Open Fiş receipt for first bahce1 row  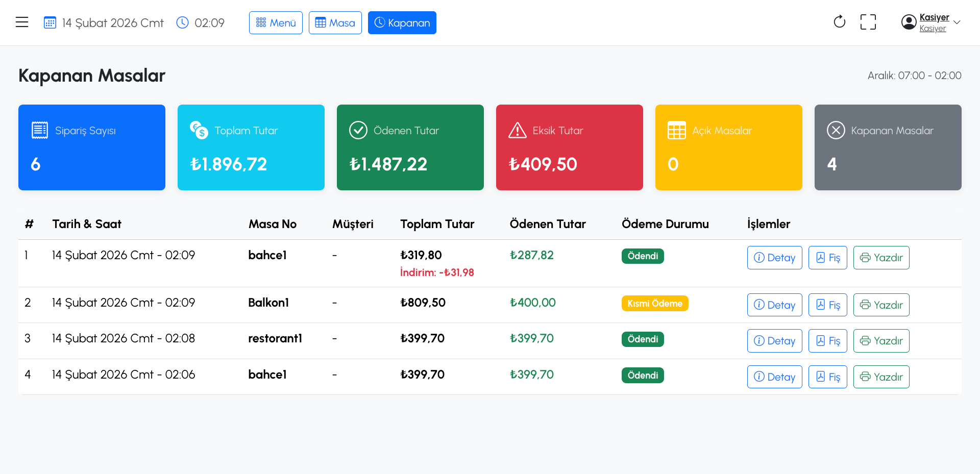point(827,258)
